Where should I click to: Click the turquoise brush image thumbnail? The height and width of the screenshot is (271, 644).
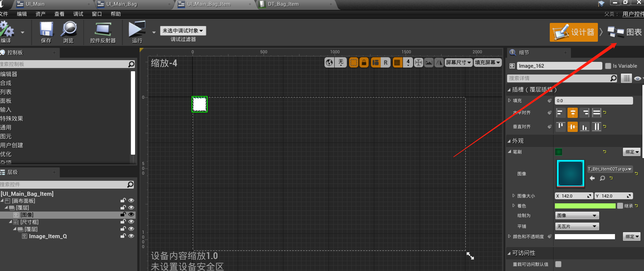[571, 174]
